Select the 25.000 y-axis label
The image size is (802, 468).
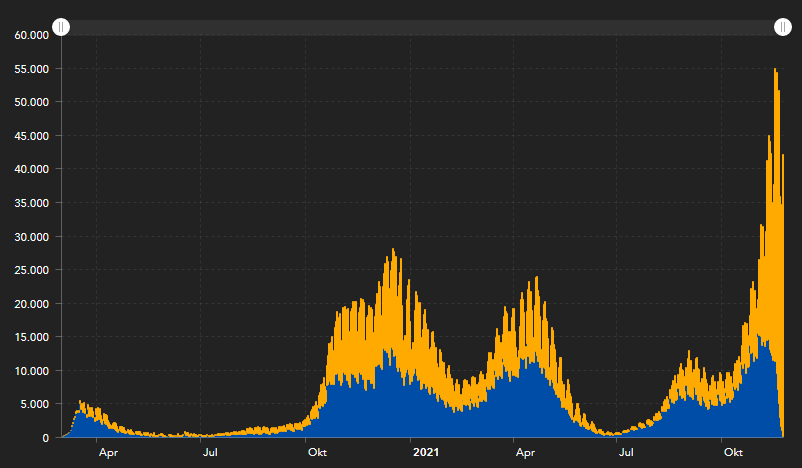click(32, 270)
